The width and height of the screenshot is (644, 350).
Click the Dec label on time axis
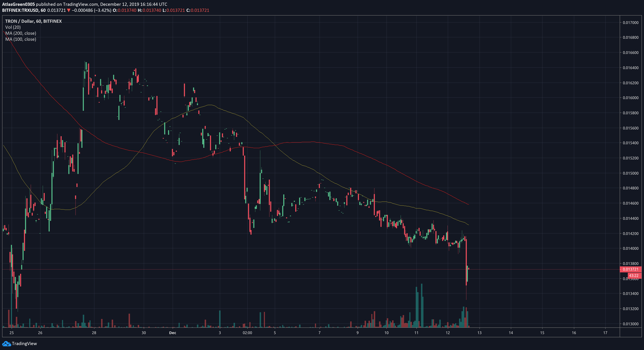coord(172,333)
